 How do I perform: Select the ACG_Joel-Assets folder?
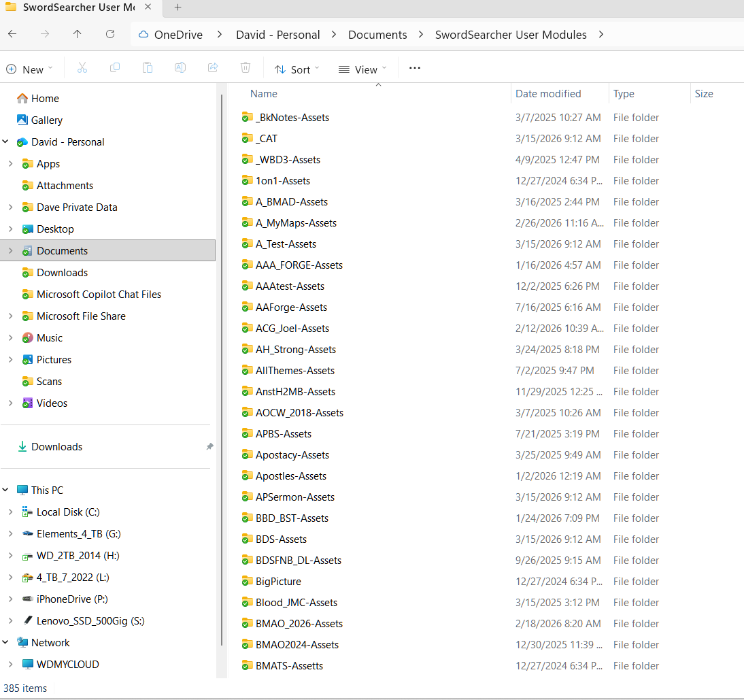point(292,329)
